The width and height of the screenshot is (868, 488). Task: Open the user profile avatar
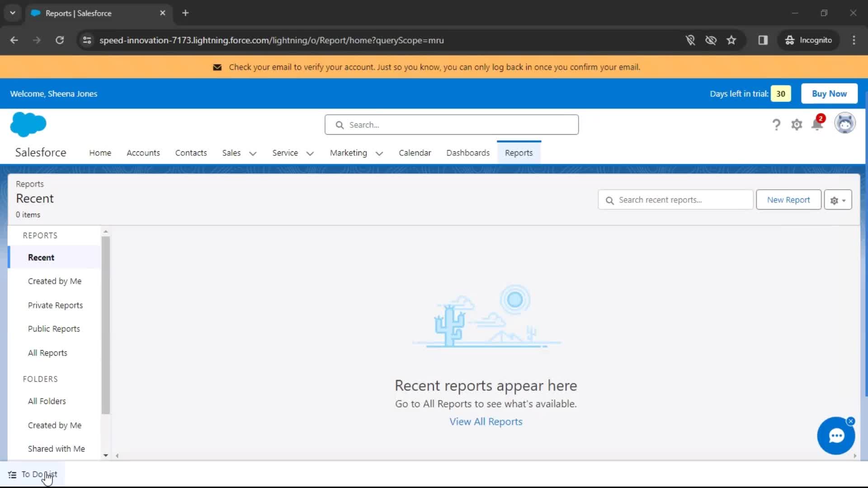point(845,123)
